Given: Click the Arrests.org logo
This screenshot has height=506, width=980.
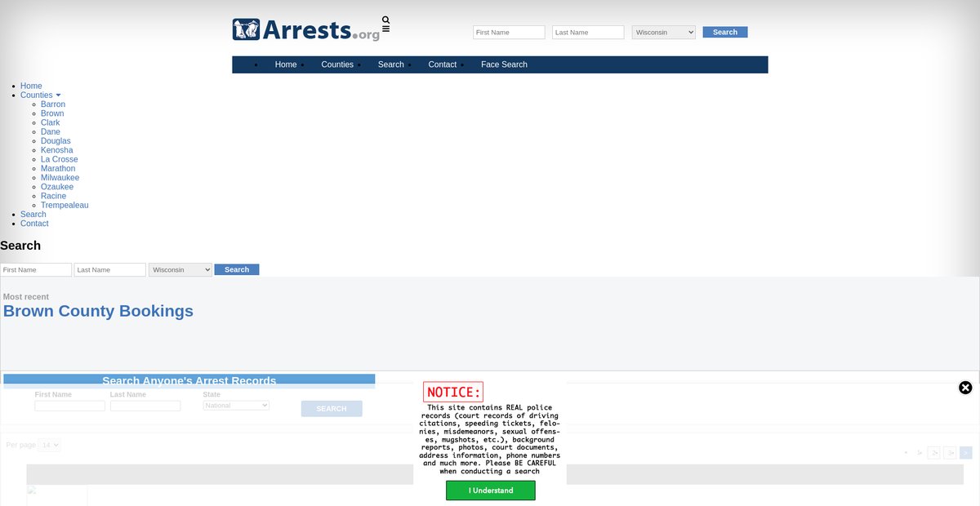Looking at the screenshot, I should pos(306,30).
